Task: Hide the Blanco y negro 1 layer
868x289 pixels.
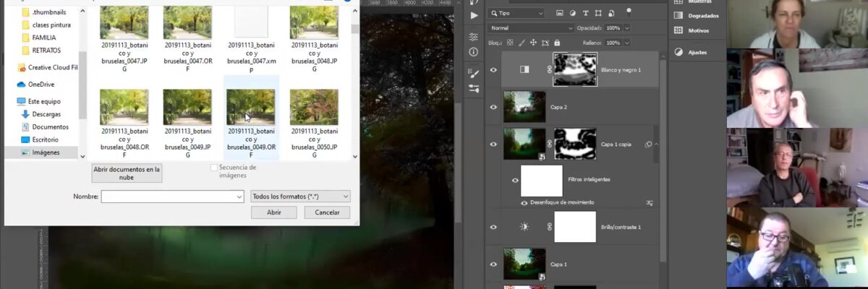Action: coord(493,69)
